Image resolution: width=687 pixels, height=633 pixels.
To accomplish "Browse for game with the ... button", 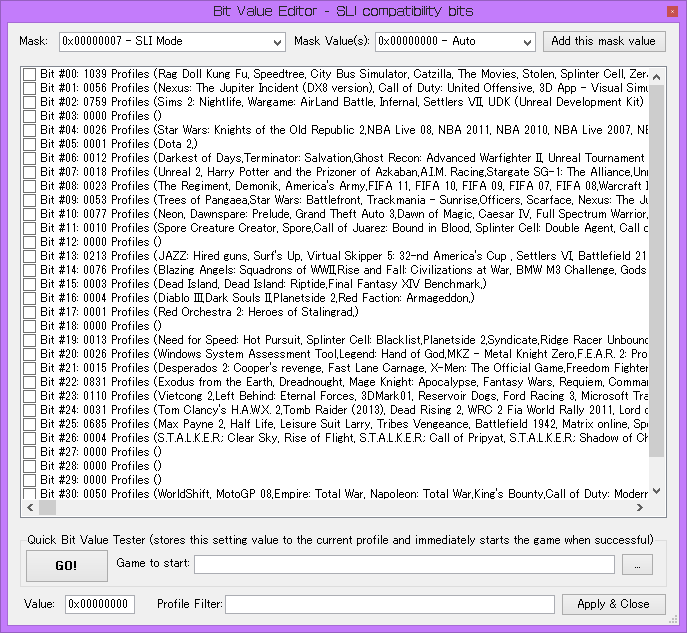I will [637, 565].
